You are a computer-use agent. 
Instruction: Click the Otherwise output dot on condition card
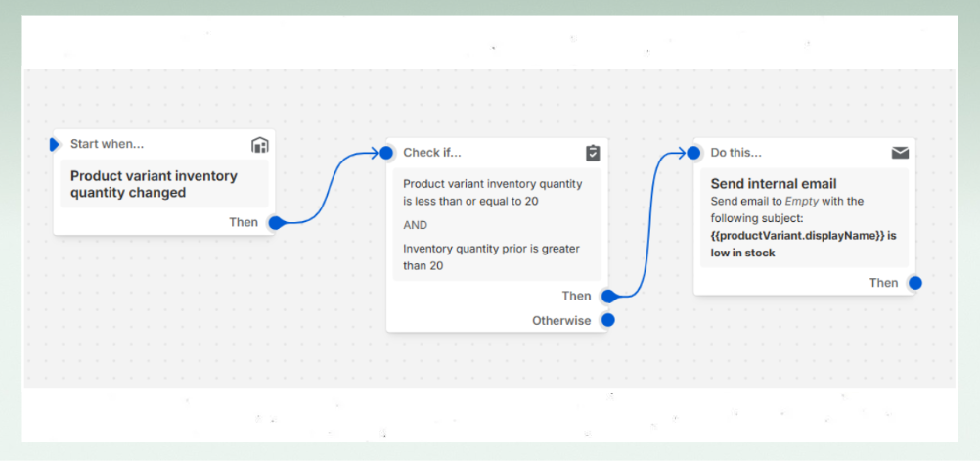pyautogui.click(x=608, y=320)
